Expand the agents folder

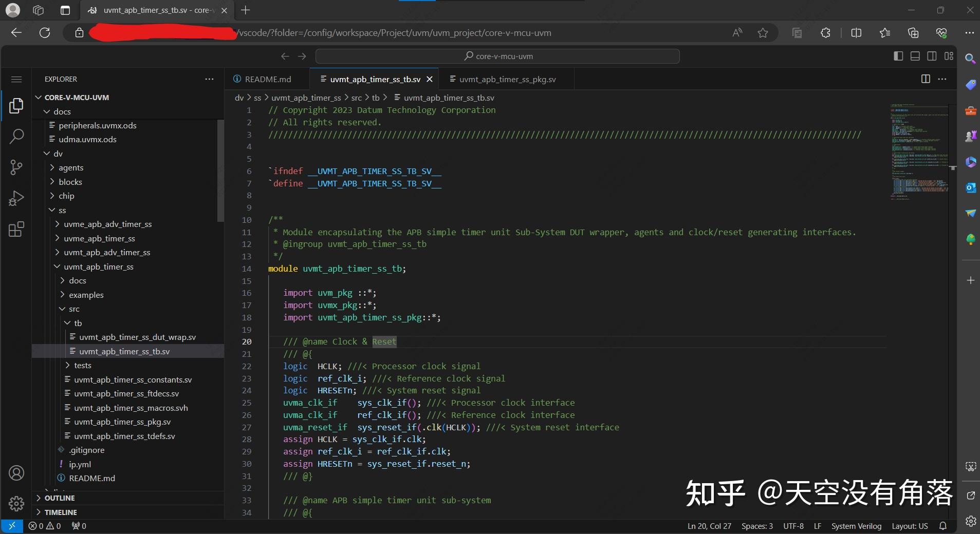71,168
